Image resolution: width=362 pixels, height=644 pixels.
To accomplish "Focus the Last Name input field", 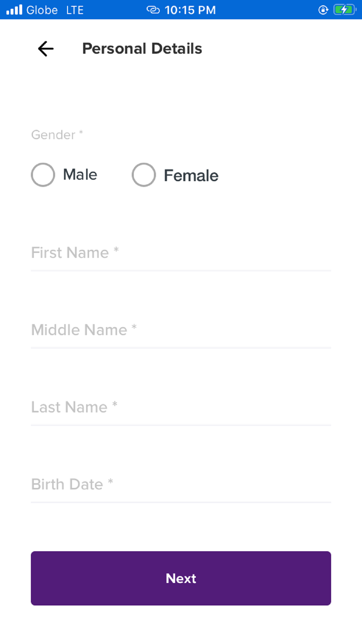I will tap(181, 407).
